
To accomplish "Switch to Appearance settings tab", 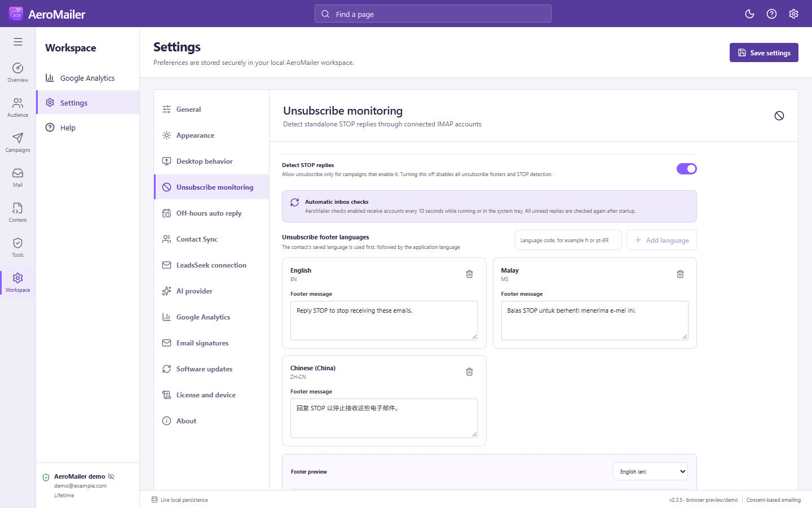I will click(x=211, y=135).
